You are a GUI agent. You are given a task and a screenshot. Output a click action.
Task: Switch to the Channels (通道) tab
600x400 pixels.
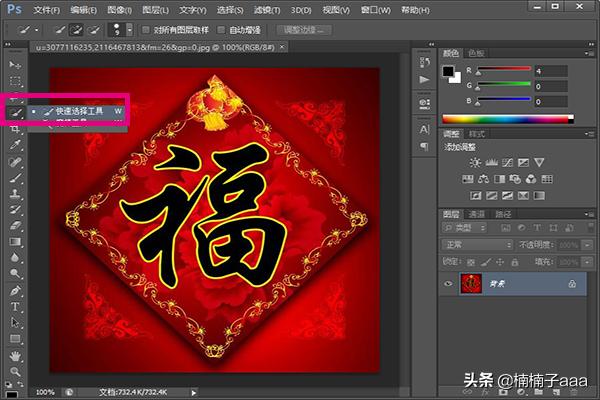(x=477, y=213)
